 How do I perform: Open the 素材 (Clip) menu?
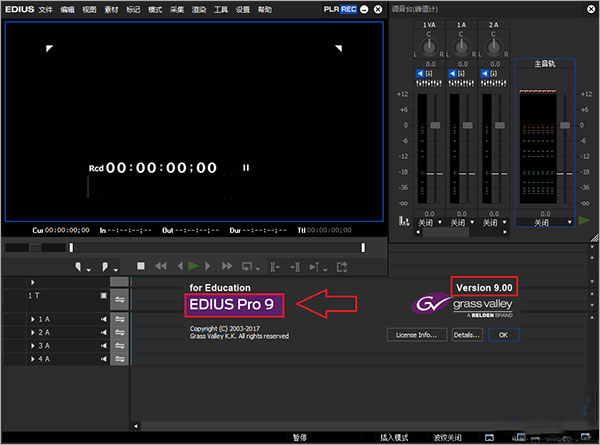coord(111,10)
